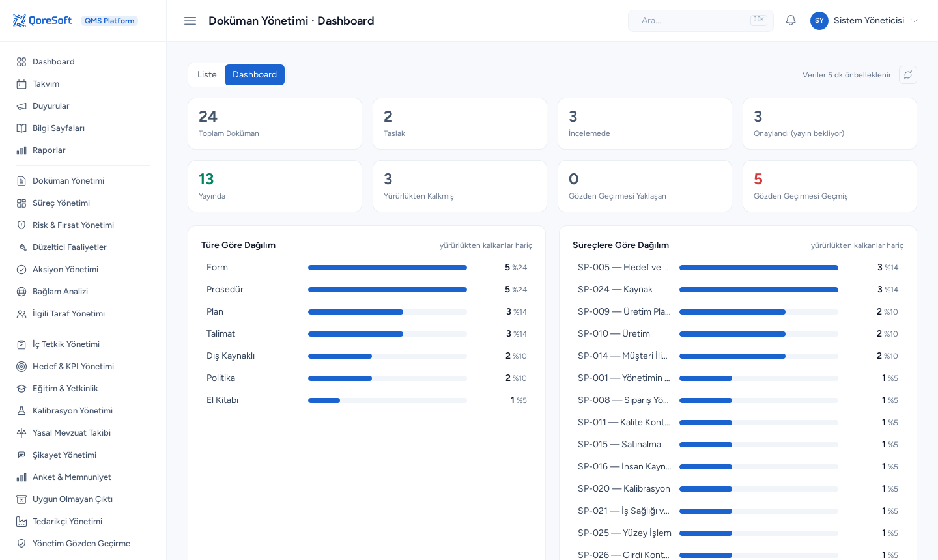
Task: Open the Gözden Geçirmesi Yaklaşan card
Action: click(x=645, y=186)
